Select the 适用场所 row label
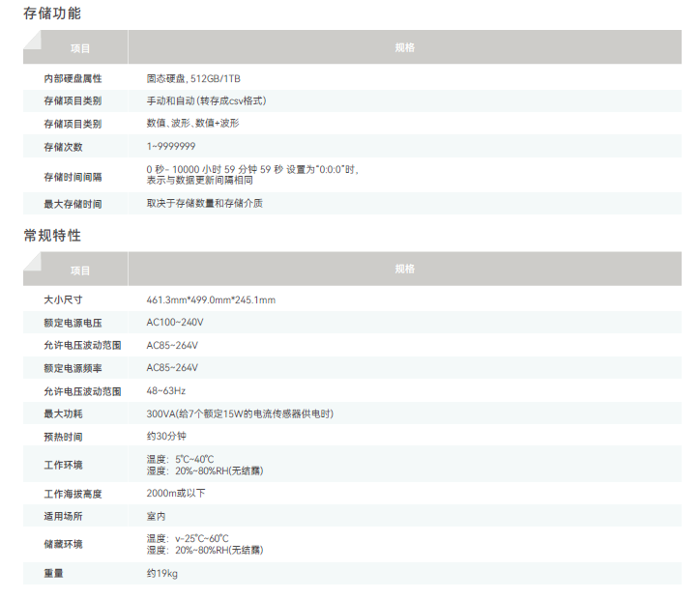The height and width of the screenshot is (598, 700). pos(63,517)
